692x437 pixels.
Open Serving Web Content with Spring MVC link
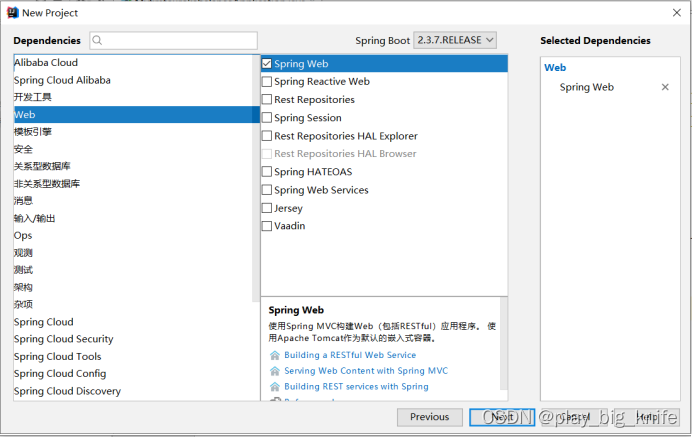coord(366,371)
